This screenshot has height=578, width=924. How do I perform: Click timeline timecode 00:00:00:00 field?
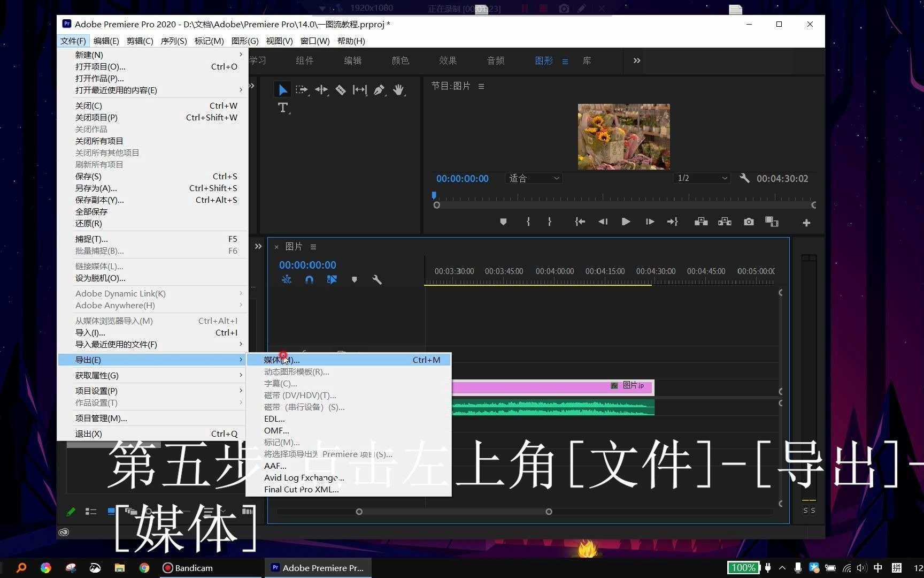[x=307, y=265]
